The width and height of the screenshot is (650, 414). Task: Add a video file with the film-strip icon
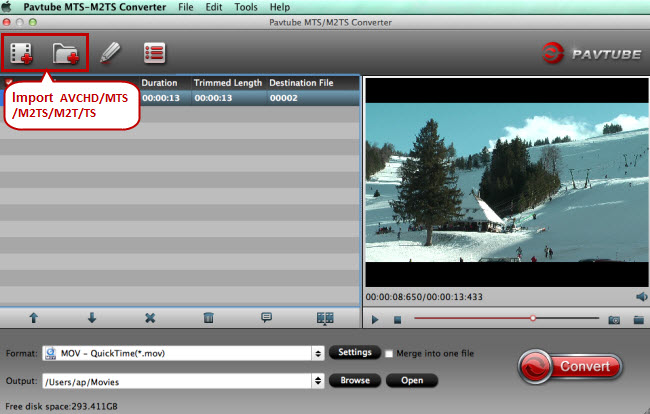tap(21, 53)
